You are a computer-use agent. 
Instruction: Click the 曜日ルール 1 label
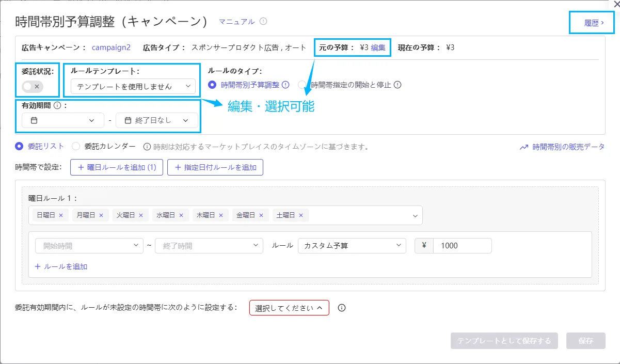tap(53, 198)
